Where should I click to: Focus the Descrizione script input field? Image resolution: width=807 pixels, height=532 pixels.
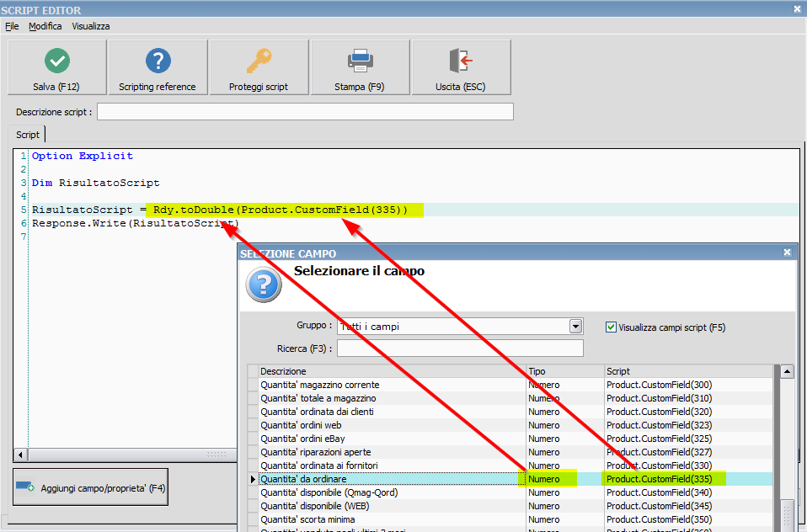[305, 112]
